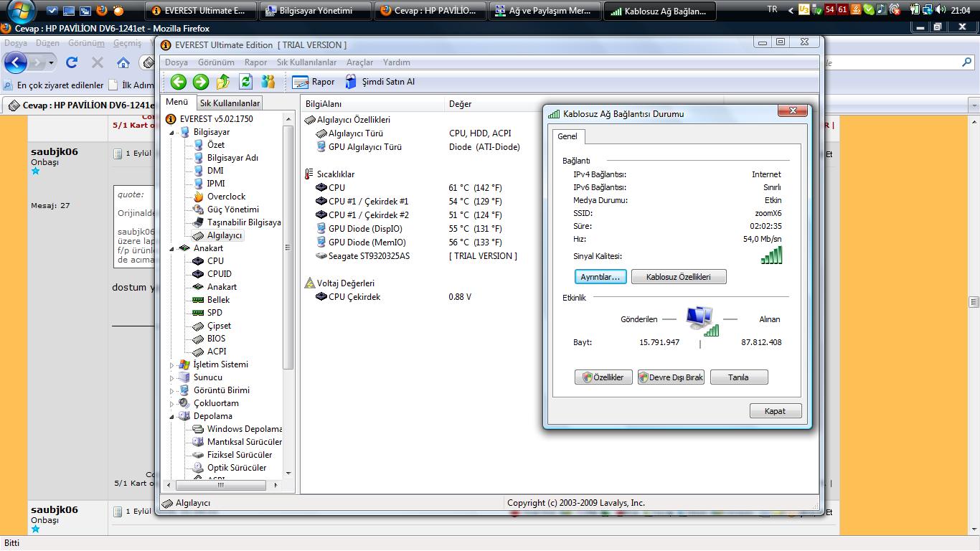Select SPD tree item
Image resolution: width=980 pixels, height=551 pixels.
(215, 313)
